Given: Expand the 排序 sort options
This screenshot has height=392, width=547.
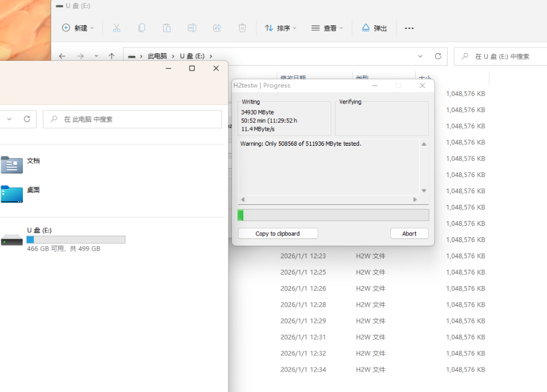Looking at the screenshot, I should coord(281,28).
